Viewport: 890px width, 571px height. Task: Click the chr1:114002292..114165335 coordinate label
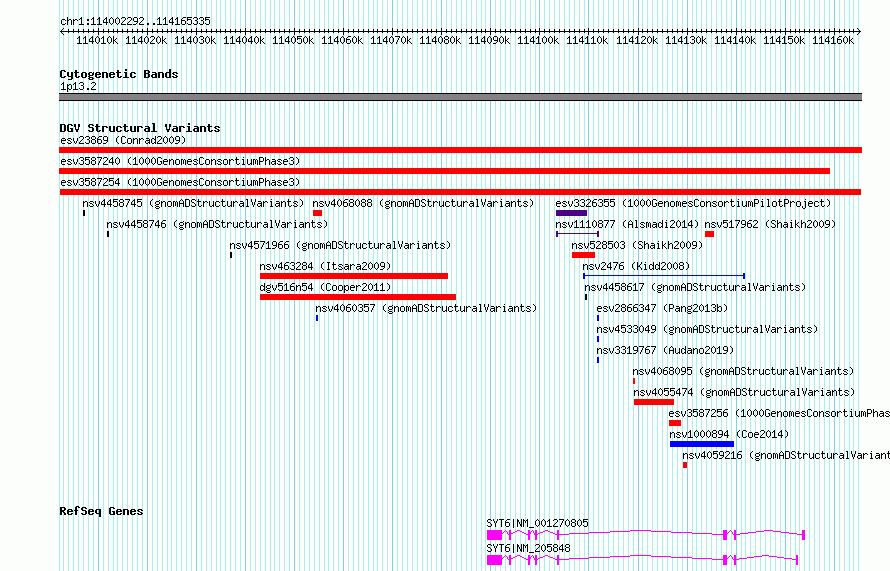coord(135,21)
